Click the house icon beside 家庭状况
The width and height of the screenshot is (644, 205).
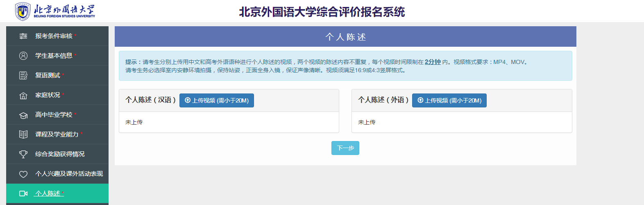(23, 95)
